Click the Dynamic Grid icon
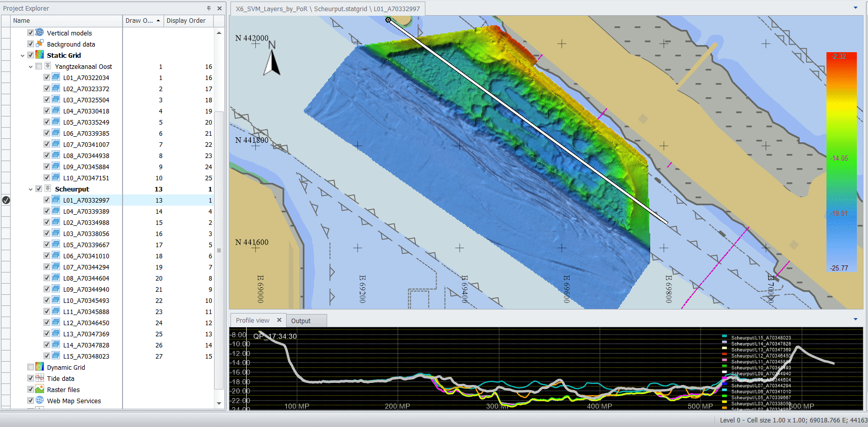Image resolution: width=868 pixels, height=427 pixels. tap(40, 367)
